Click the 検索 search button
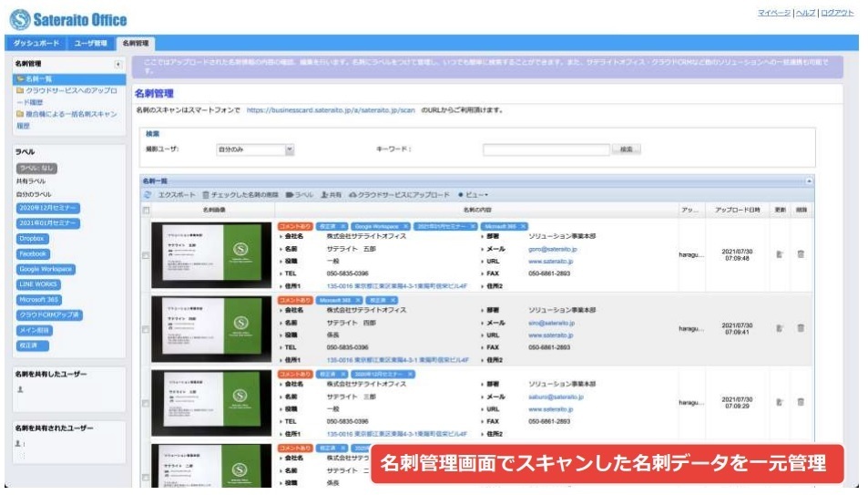 pyautogui.click(x=625, y=150)
